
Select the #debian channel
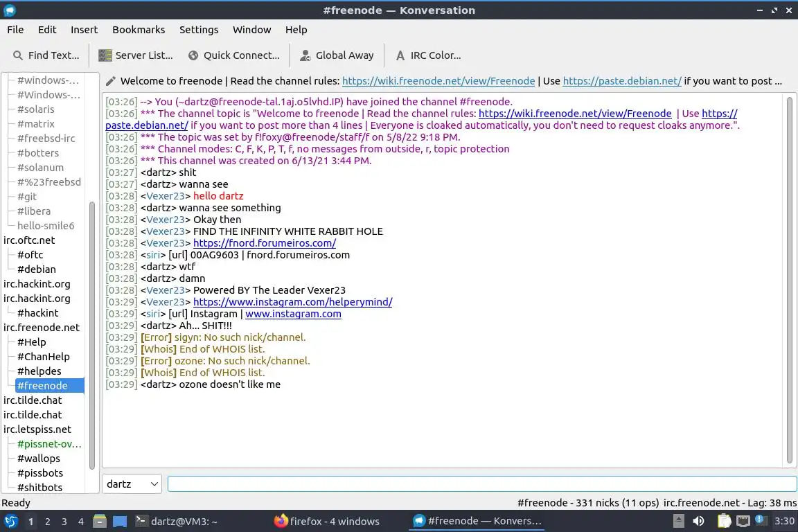pos(37,269)
